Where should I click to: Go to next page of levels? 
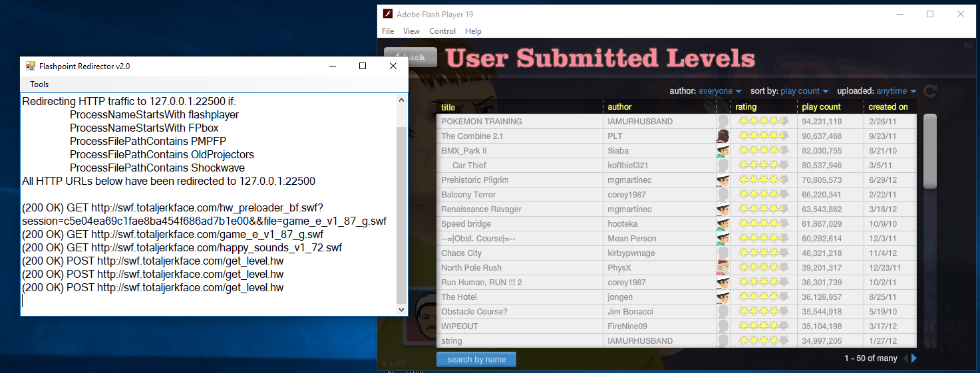[914, 358]
